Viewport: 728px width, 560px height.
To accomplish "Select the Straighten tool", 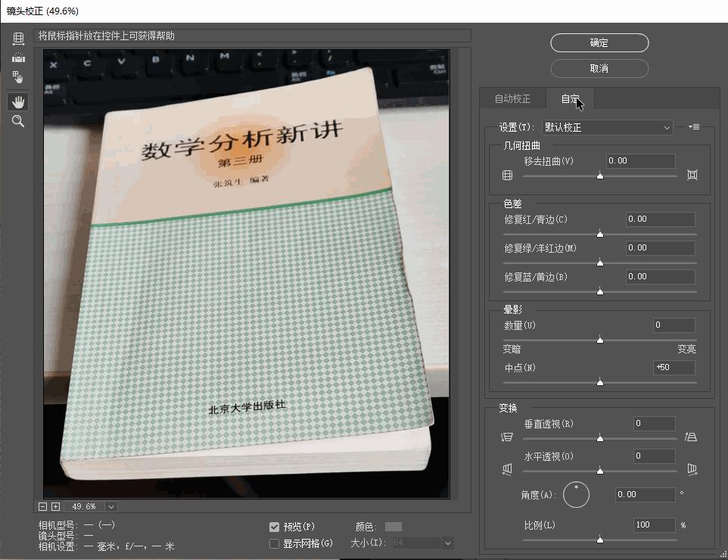I will click(18, 58).
